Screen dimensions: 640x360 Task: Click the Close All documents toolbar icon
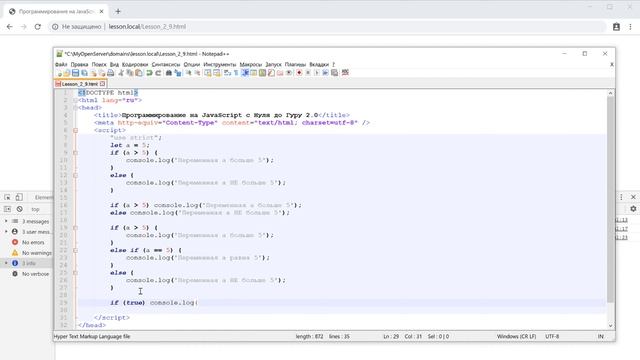(102, 73)
